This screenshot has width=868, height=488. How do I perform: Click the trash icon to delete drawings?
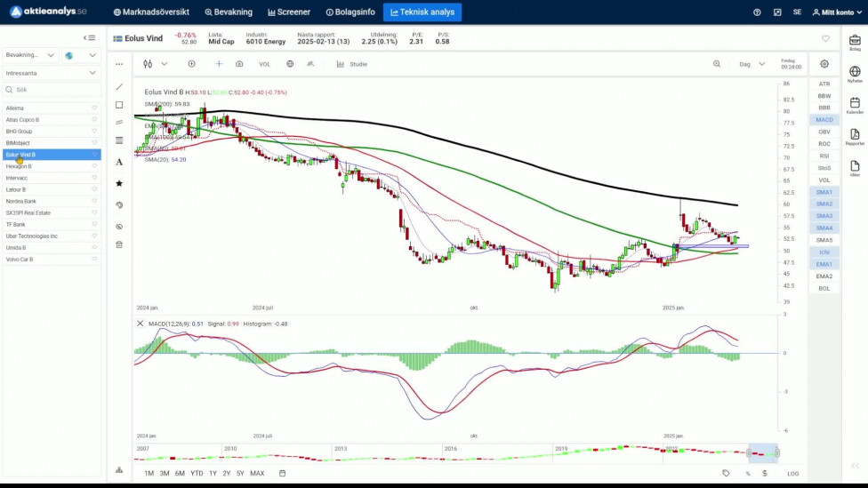pos(119,244)
